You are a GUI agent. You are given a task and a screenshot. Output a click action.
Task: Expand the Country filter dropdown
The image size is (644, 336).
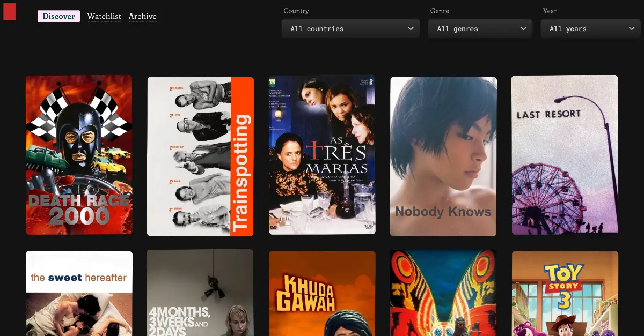pyautogui.click(x=350, y=29)
